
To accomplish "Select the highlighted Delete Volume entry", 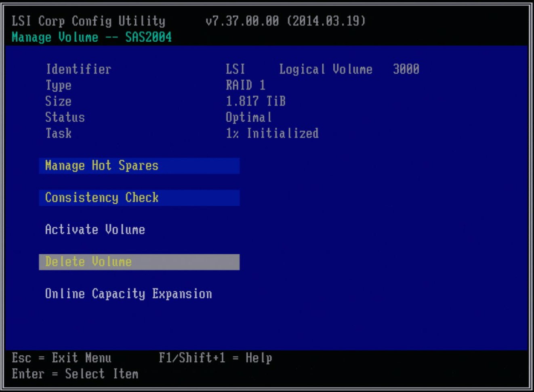I will (x=139, y=262).
